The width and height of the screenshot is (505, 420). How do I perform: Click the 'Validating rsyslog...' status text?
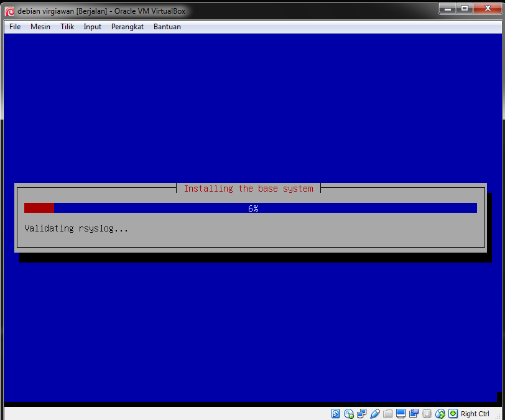click(76, 228)
